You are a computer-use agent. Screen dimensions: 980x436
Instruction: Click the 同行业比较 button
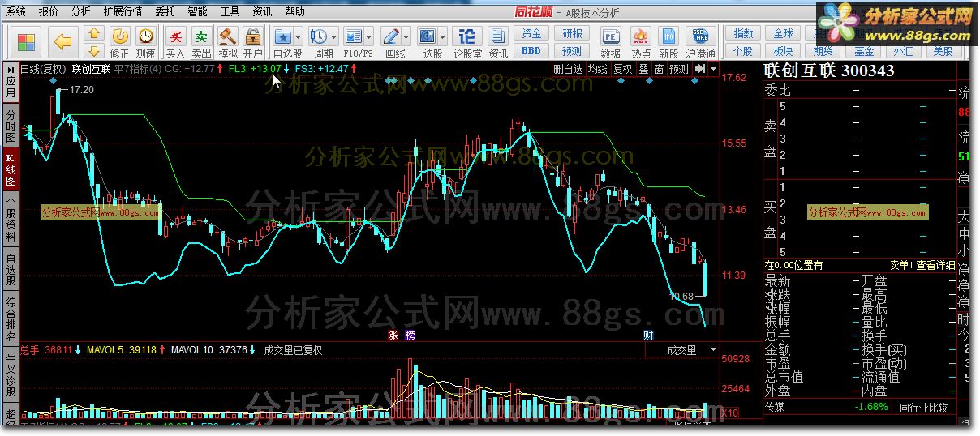(923, 408)
